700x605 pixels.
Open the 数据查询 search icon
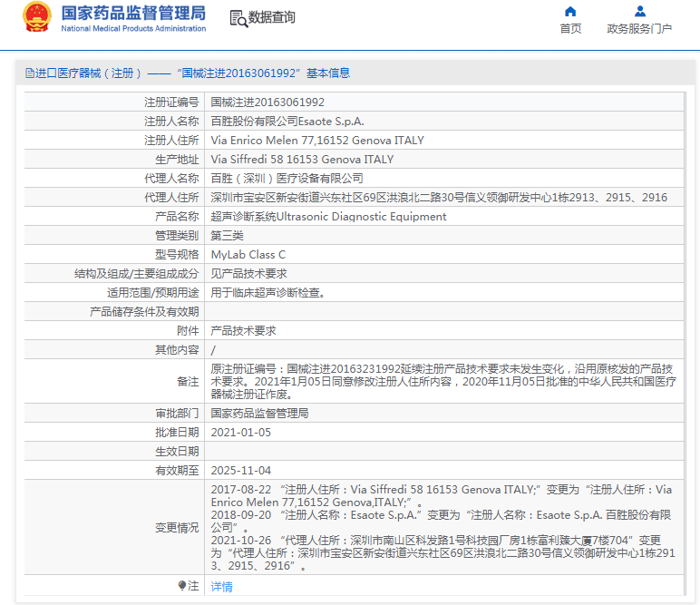(238, 18)
